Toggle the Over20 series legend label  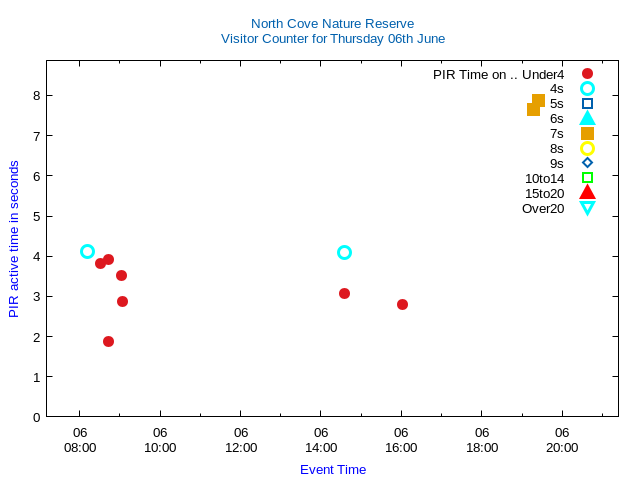(x=543, y=208)
